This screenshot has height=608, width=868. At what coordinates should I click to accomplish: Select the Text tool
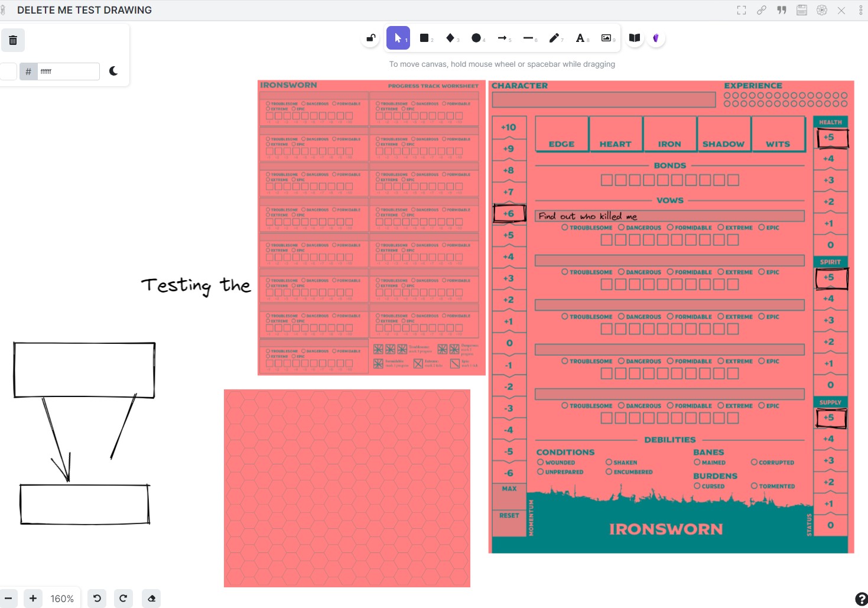580,38
